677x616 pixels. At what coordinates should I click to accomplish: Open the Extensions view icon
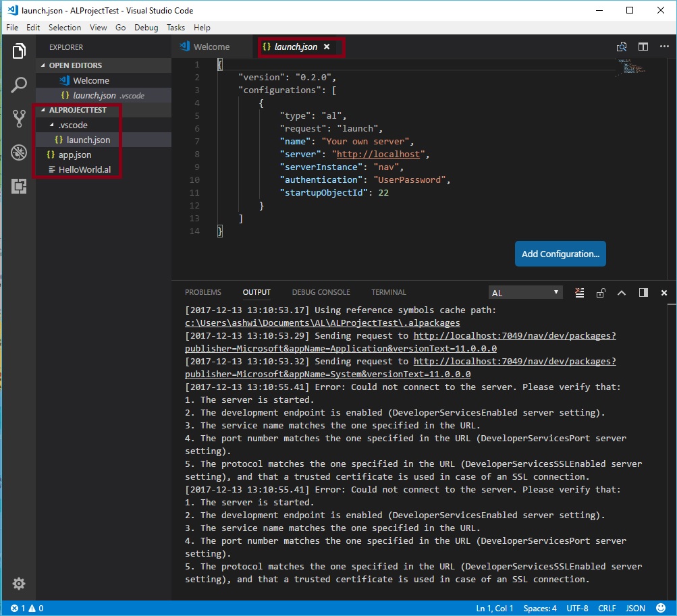pos(19,186)
